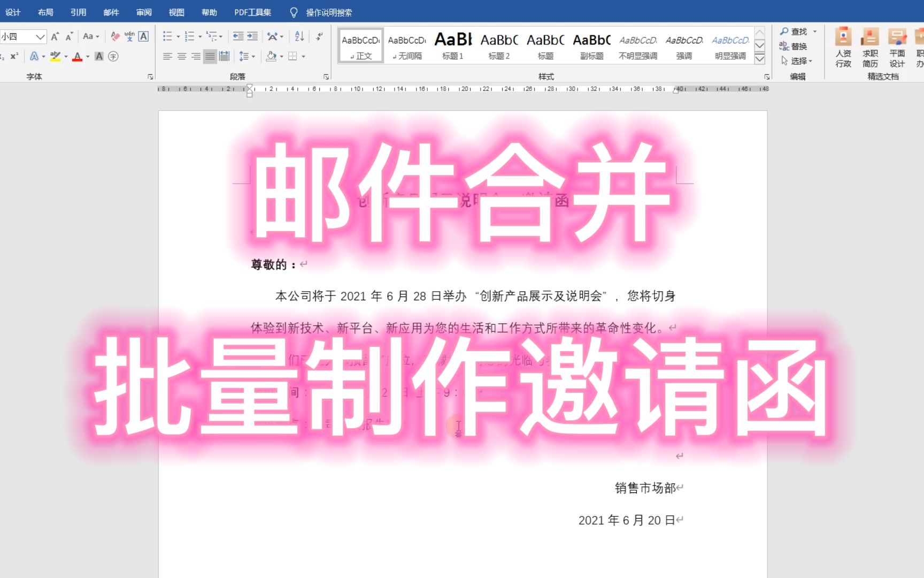The image size is (924, 578).
Task: Apply borders with the borders icon
Action: coord(292,56)
